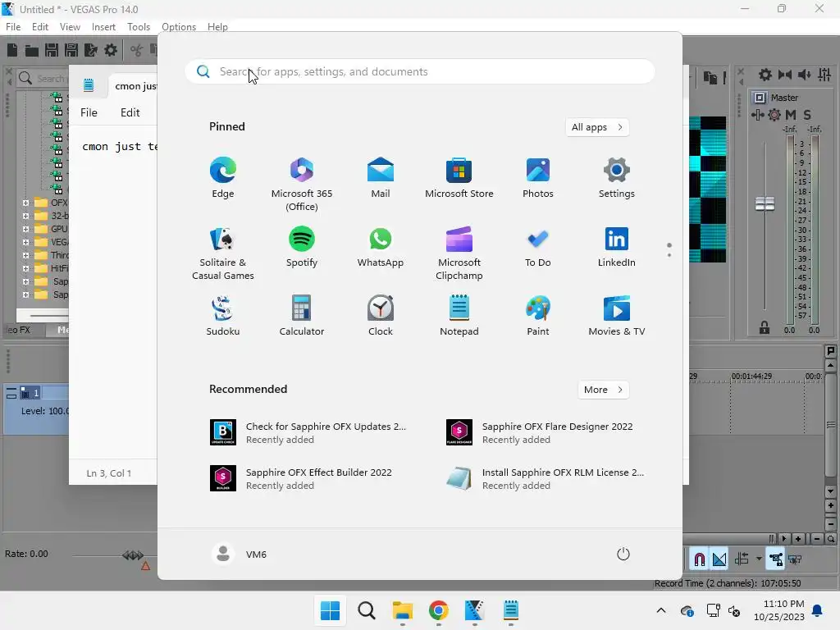Click VEGAS Save toolbar icon
Viewport: 840px width, 630px height.
coord(52,50)
